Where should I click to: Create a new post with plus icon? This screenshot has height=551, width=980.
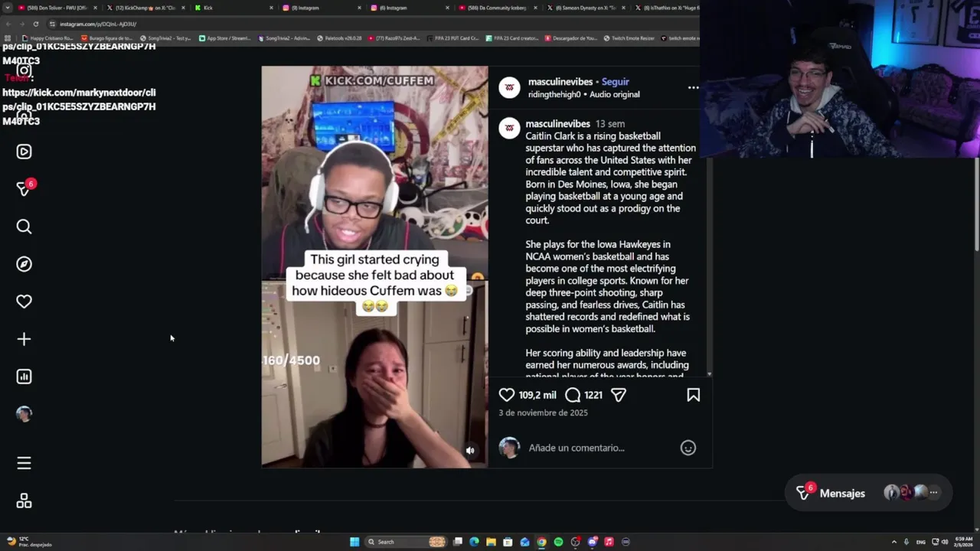pos(24,339)
